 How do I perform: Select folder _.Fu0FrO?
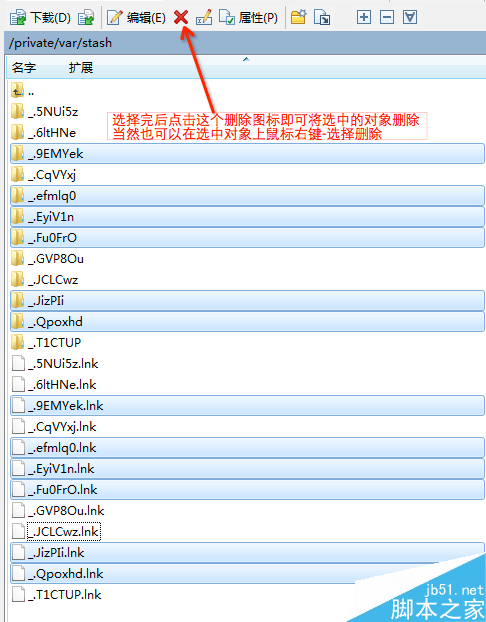pyautogui.click(x=247, y=238)
